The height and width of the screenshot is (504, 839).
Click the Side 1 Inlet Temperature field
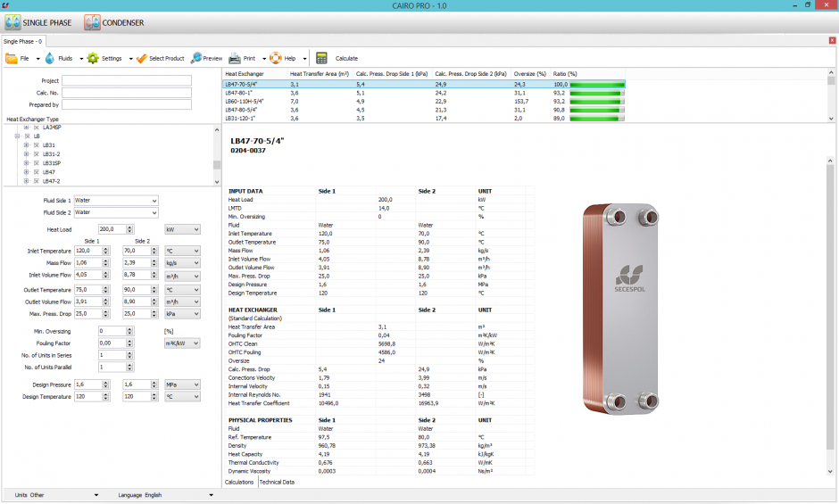88,251
